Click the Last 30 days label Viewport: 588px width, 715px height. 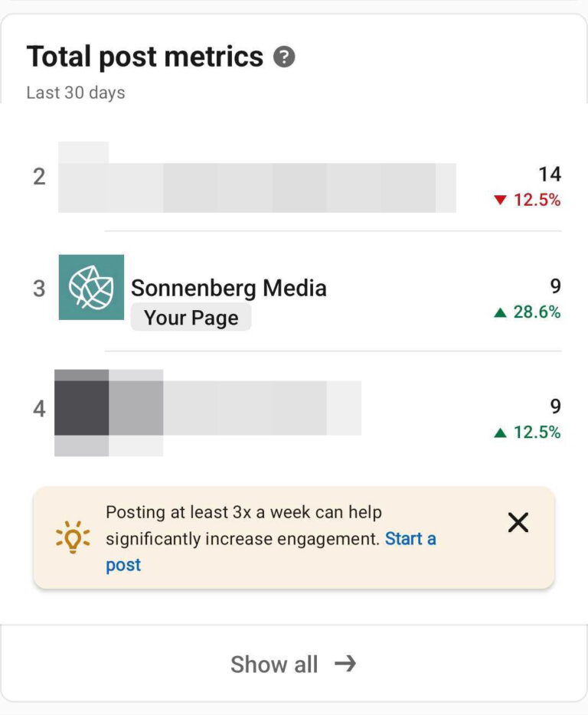click(x=76, y=93)
